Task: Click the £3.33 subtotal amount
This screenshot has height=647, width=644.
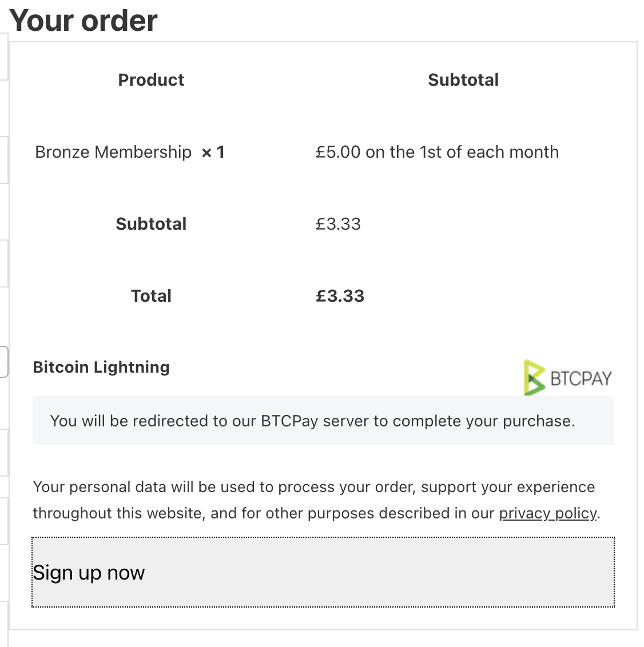Action: [338, 224]
